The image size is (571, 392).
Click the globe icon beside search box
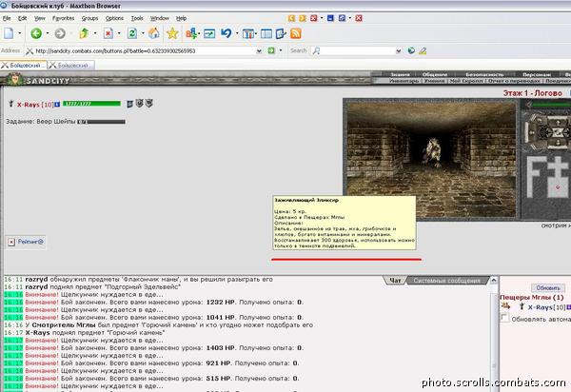pyautogui.click(x=411, y=50)
